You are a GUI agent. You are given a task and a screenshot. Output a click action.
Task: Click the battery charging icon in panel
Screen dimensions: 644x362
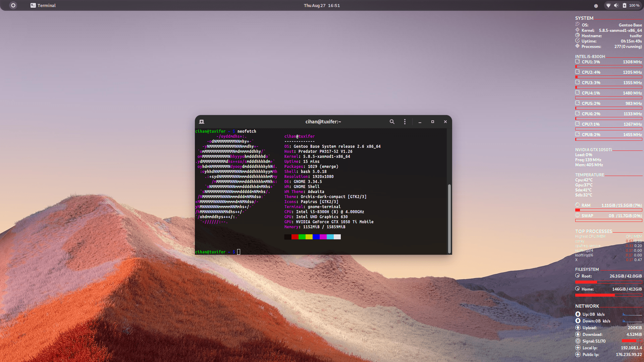point(624,5)
